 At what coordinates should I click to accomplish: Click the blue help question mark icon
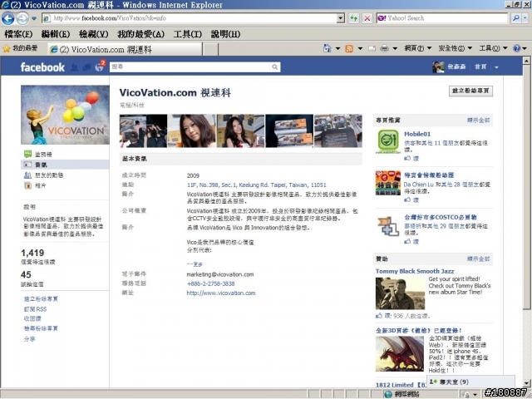pos(516,48)
